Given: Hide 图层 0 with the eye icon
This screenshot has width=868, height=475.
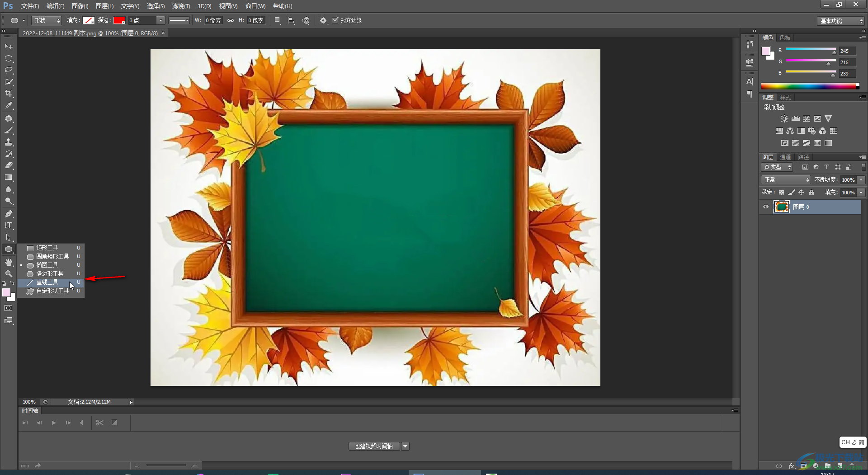Looking at the screenshot, I should pos(766,207).
